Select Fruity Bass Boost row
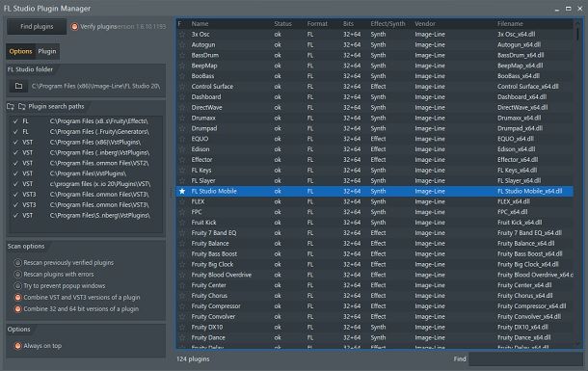This screenshot has height=371, width=588. click(375, 253)
